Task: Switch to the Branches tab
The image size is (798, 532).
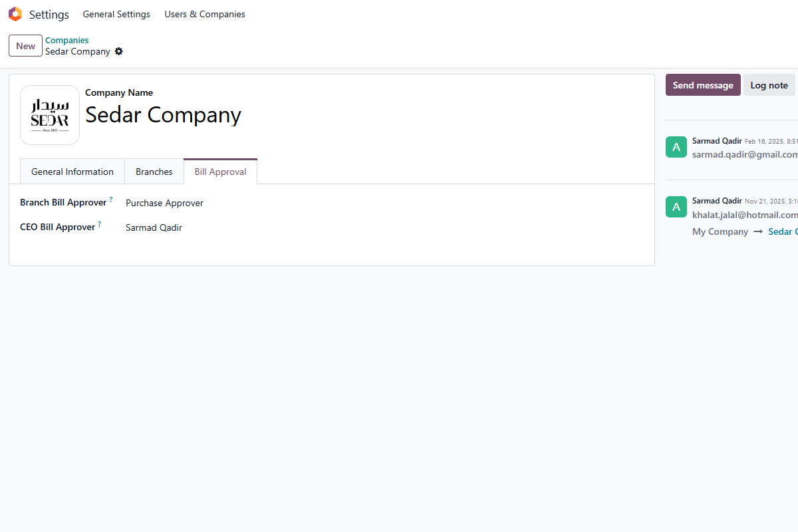Action: (x=154, y=171)
